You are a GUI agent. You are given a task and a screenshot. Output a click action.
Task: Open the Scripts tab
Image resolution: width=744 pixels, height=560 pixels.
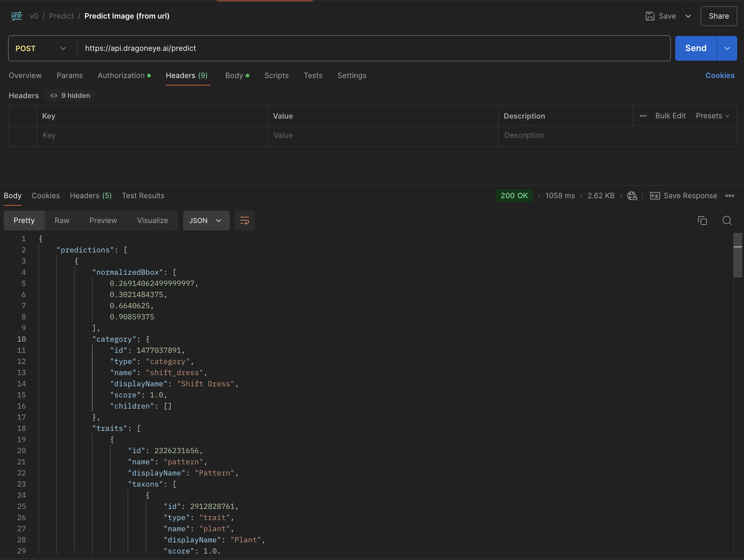(x=277, y=75)
